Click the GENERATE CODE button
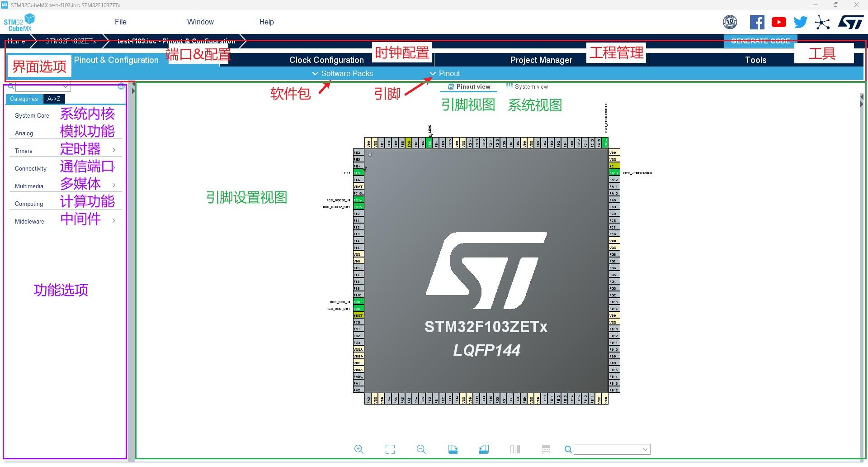 pyautogui.click(x=760, y=41)
